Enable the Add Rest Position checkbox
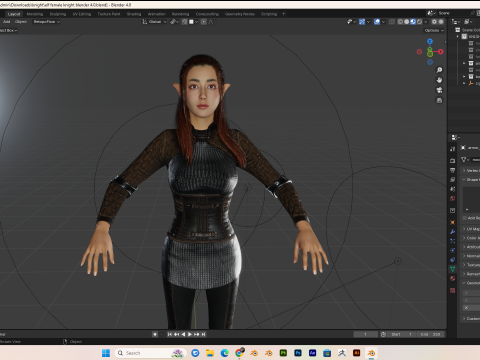Screen dimensions: 480x360 (x=465, y=218)
